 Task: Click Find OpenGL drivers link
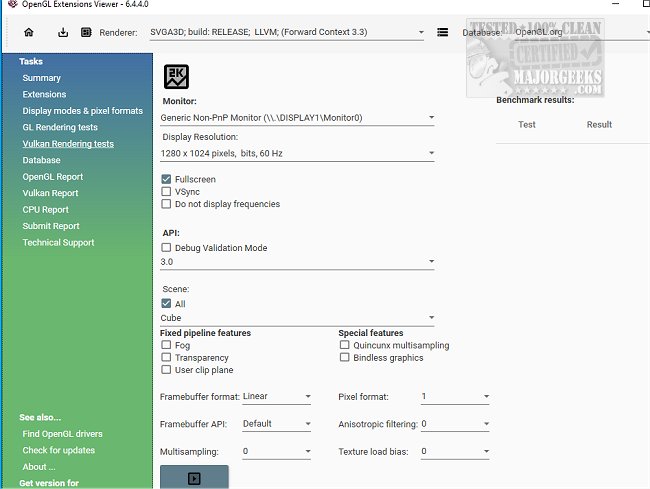pos(63,434)
